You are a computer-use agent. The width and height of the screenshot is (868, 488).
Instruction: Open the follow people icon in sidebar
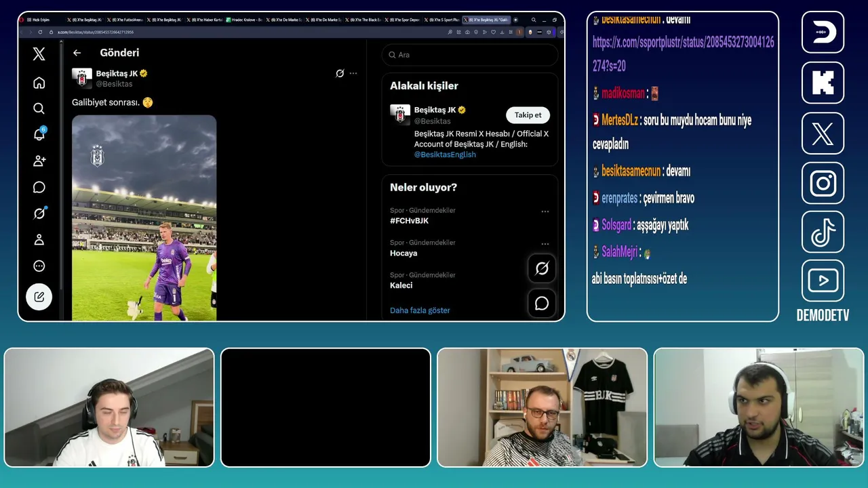click(x=39, y=161)
